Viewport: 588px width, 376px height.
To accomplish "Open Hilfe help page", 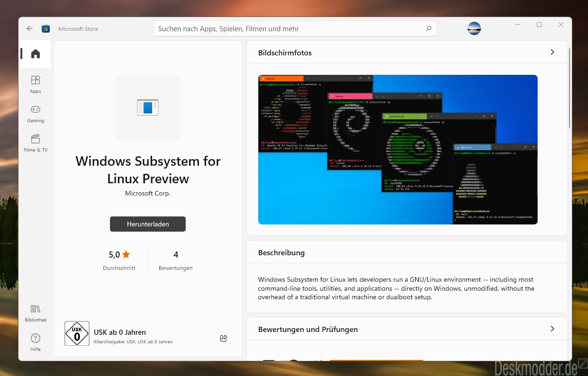I will click(36, 342).
